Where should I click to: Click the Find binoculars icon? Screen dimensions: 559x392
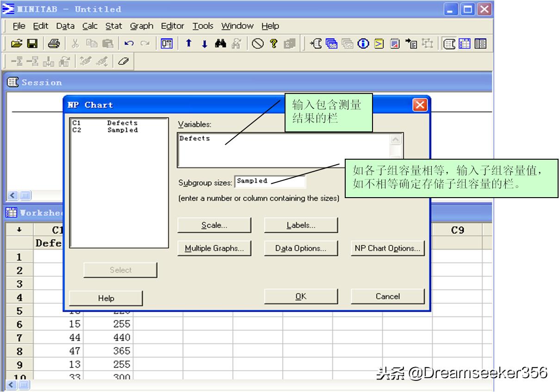(220, 44)
